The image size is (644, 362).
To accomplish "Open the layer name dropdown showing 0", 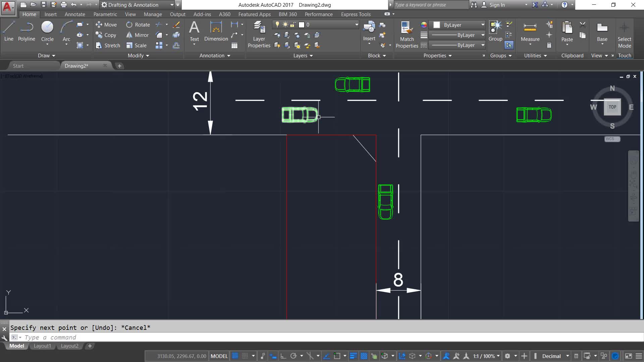I will point(356,24).
